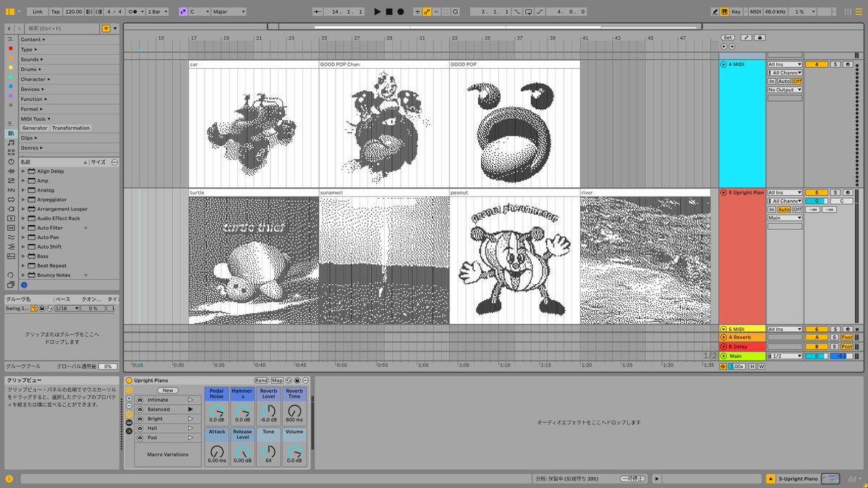The width and height of the screenshot is (868, 488).
Task: Open the 1 Bar quantization dropdown
Action: tap(157, 12)
